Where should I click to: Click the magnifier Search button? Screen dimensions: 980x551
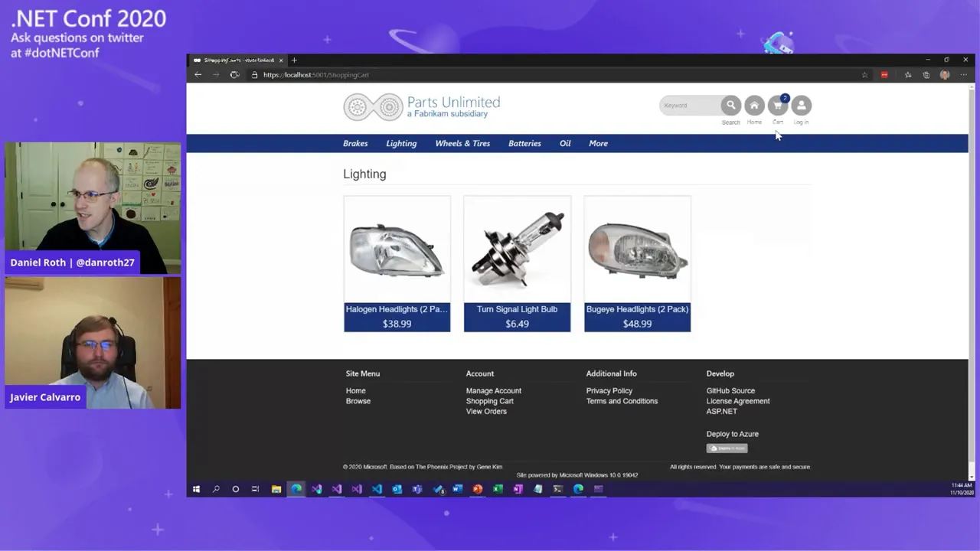point(730,106)
